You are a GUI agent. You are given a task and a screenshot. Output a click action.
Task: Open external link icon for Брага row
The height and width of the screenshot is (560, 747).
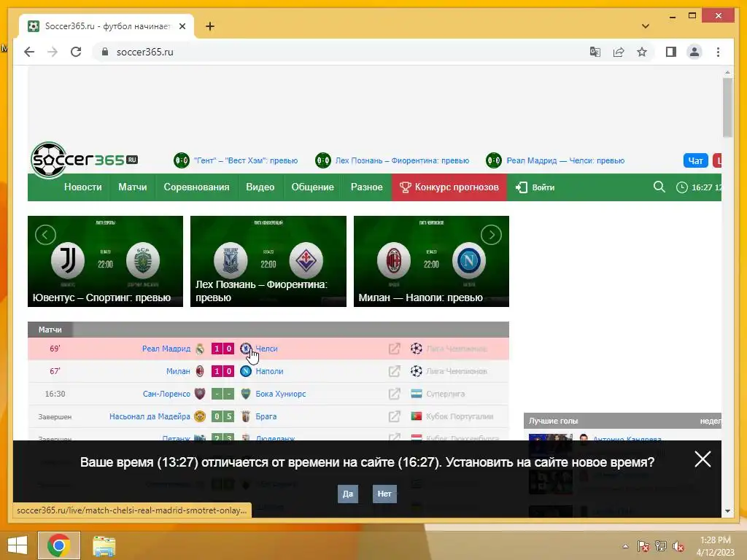(394, 416)
